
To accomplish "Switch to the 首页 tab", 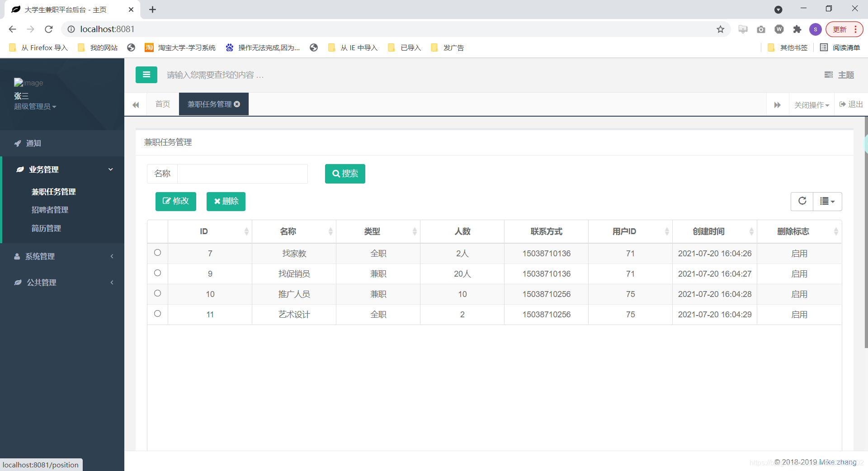I will coord(163,104).
